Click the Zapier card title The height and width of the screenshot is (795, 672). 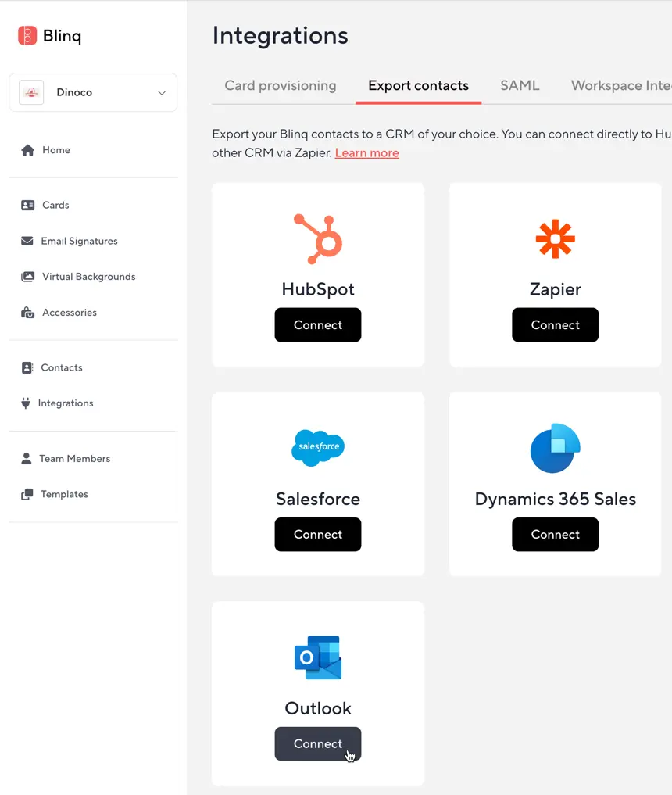pyautogui.click(x=556, y=289)
